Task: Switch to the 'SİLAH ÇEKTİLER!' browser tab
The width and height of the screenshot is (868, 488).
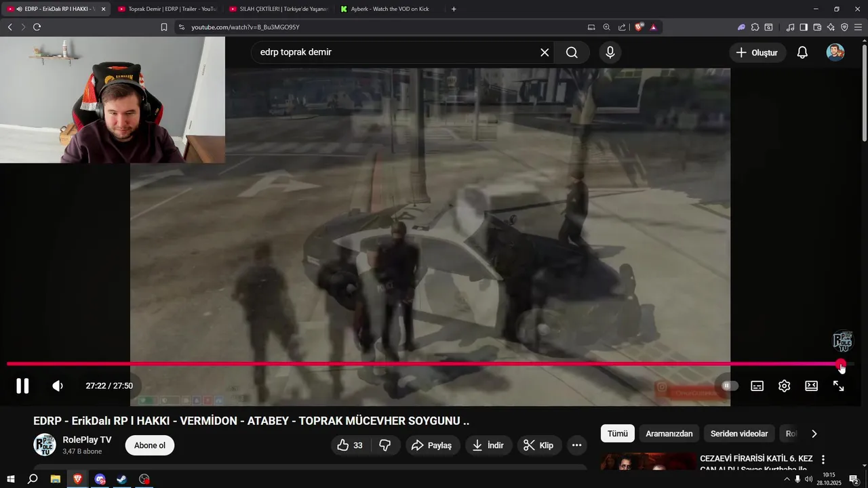Action: tap(279, 9)
